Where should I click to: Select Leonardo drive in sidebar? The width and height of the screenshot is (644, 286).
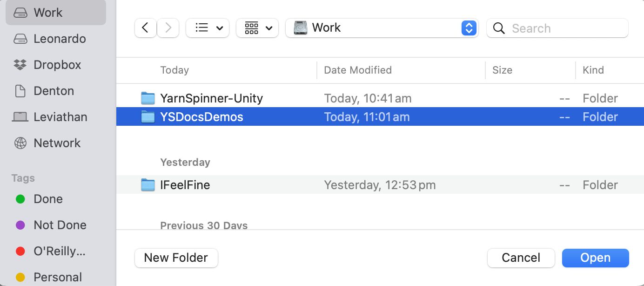click(x=59, y=39)
